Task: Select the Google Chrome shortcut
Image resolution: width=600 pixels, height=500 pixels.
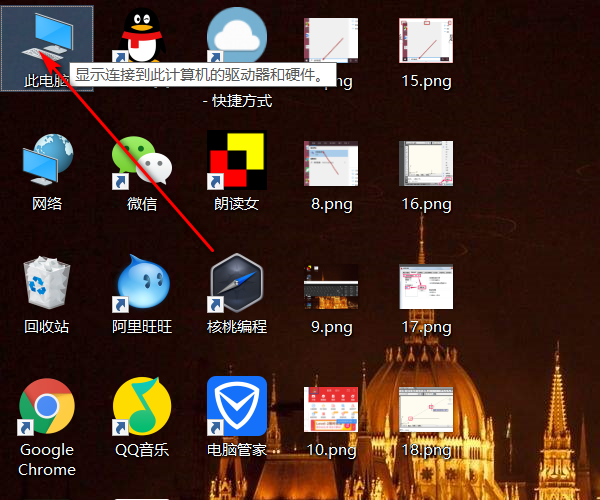Action: (x=47, y=405)
